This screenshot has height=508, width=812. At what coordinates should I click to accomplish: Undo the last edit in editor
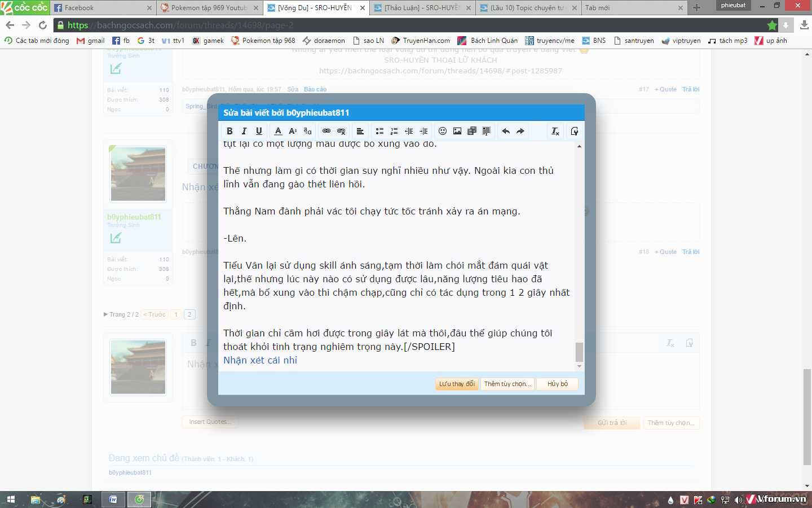pyautogui.click(x=506, y=131)
